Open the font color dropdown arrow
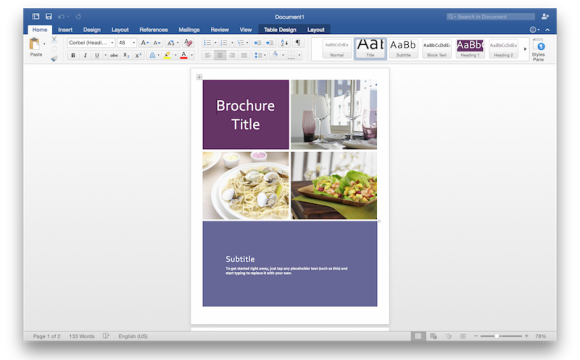580x360 pixels. 192,55
